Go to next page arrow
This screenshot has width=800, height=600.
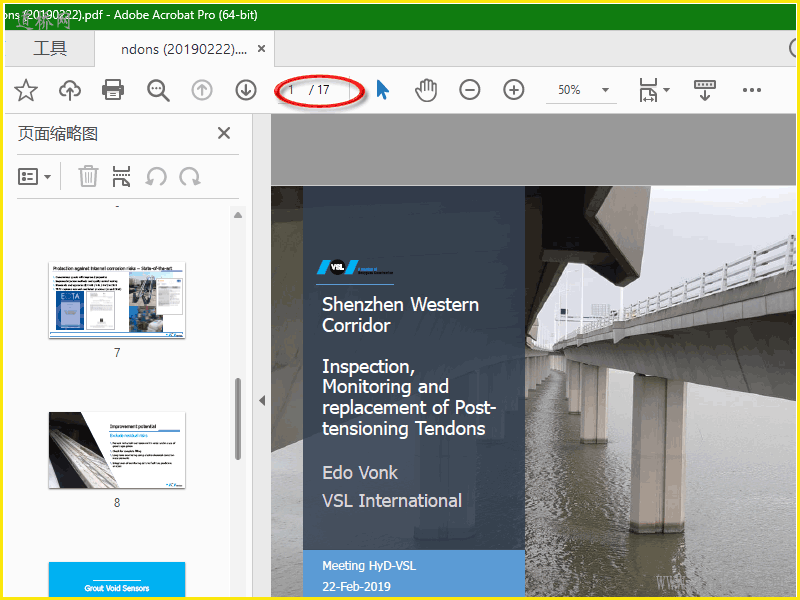[246, 90]
